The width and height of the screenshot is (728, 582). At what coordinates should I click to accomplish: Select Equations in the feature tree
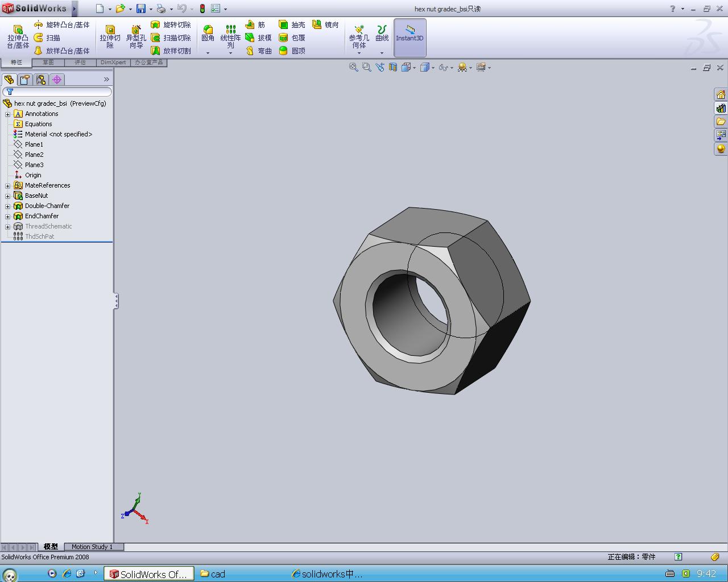(38, 124)
